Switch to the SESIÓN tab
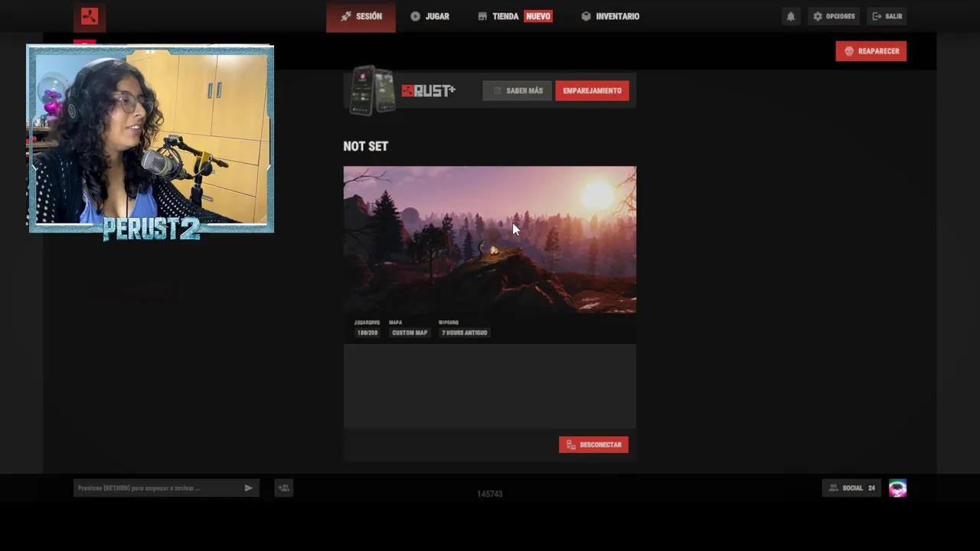Viewport: 980px width, 551px height. pyautogui.click(x=361, y=16)
